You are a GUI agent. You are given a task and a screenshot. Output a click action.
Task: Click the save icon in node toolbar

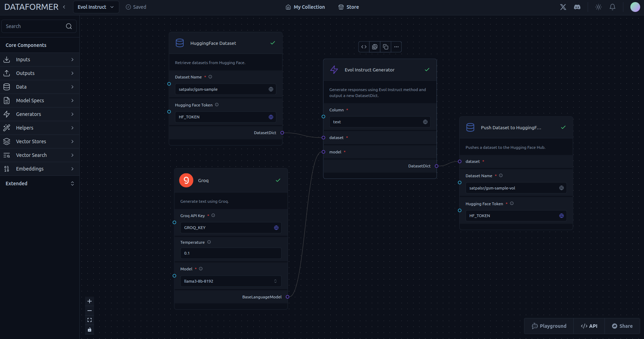pos(375,47)
